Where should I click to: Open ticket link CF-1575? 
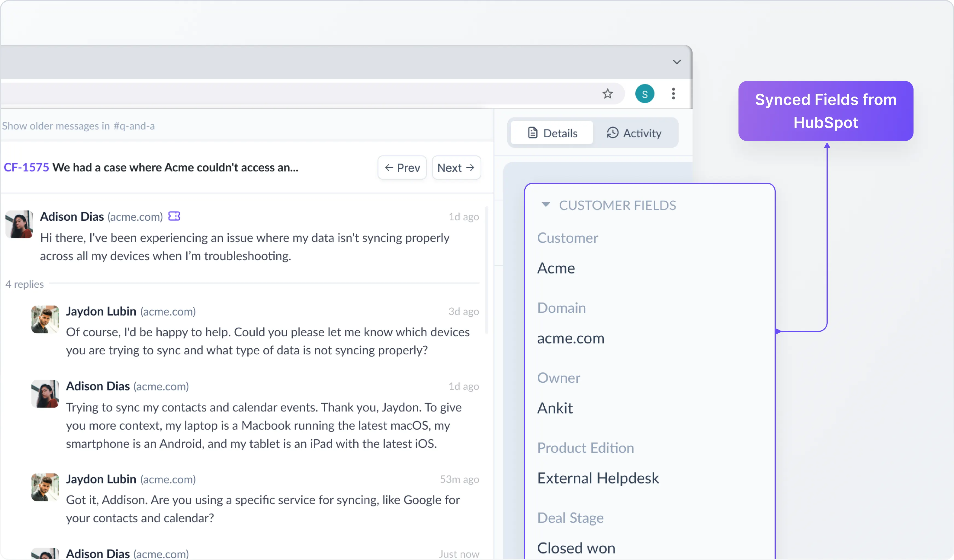pos(26,167)
